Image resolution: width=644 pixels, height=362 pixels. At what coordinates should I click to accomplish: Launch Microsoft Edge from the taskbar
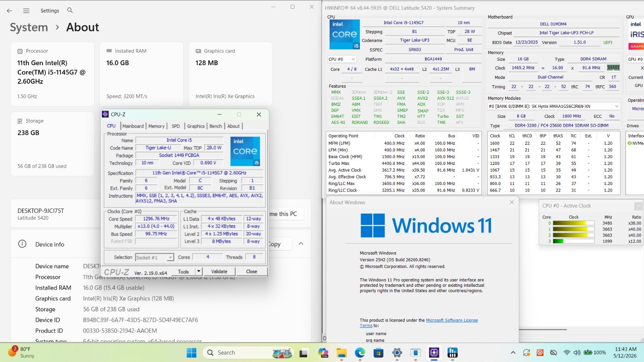(x=360, y=353)
